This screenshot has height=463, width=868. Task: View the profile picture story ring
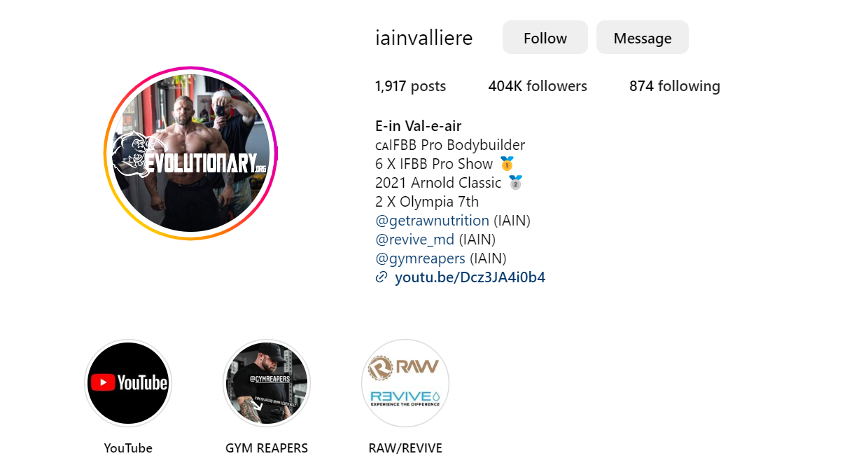pos(191,153)
